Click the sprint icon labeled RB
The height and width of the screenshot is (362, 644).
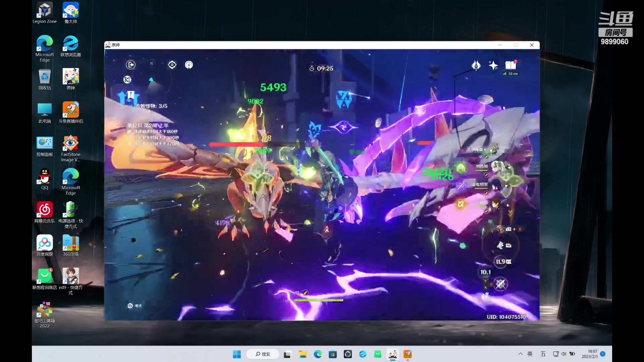(x=500, y=245)
